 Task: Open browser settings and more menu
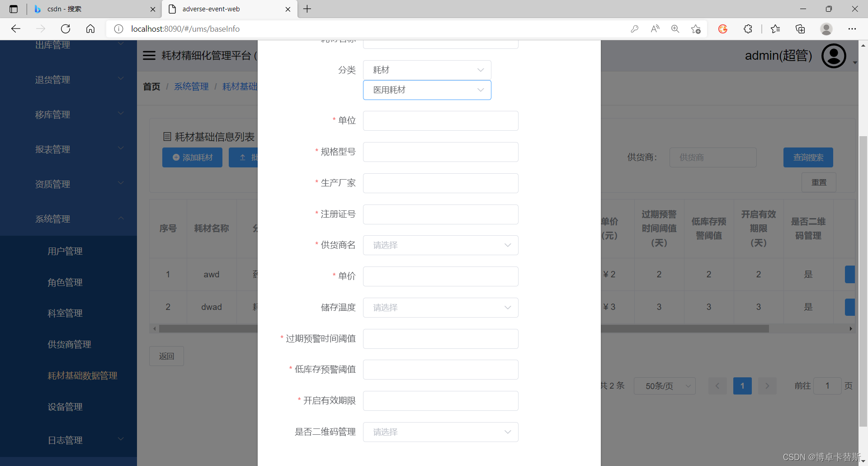(852, 29)
